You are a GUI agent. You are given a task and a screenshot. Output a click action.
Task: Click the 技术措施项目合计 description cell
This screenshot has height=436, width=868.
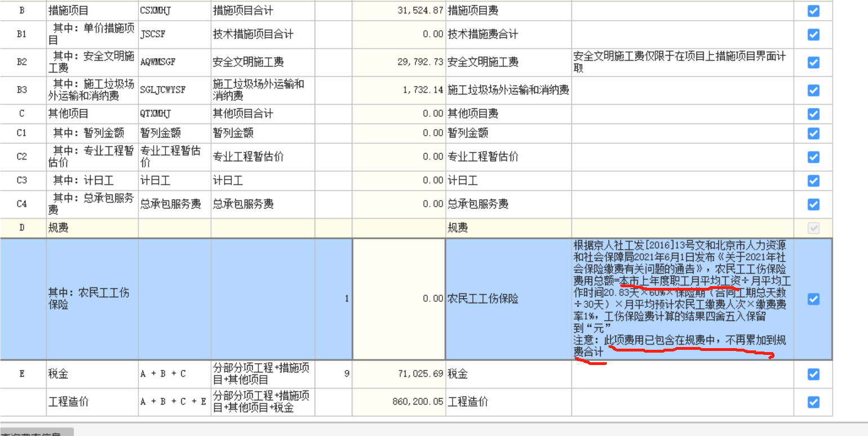[x=263, y=34]
